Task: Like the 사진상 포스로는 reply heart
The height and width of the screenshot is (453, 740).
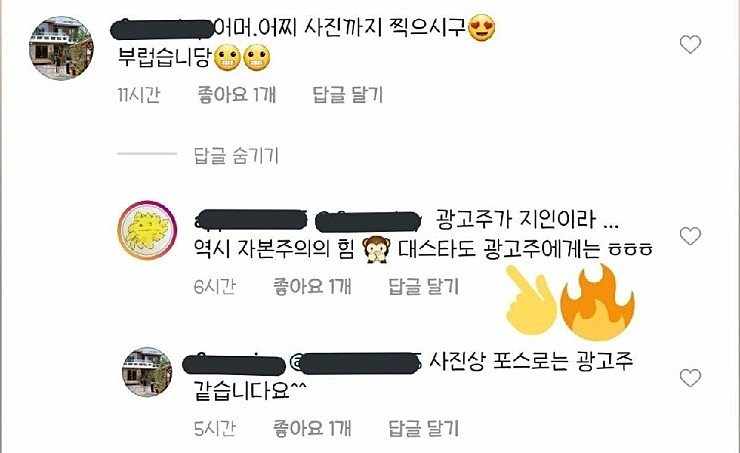Action: [690, 378]
